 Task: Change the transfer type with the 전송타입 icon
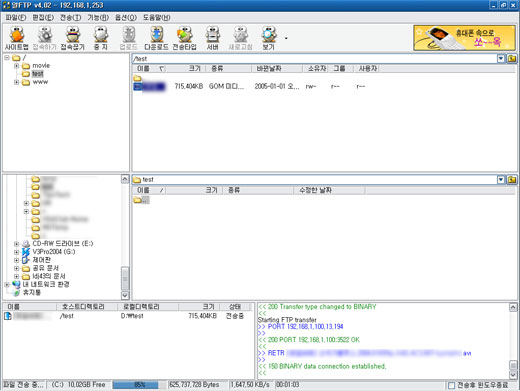(184, 38)
